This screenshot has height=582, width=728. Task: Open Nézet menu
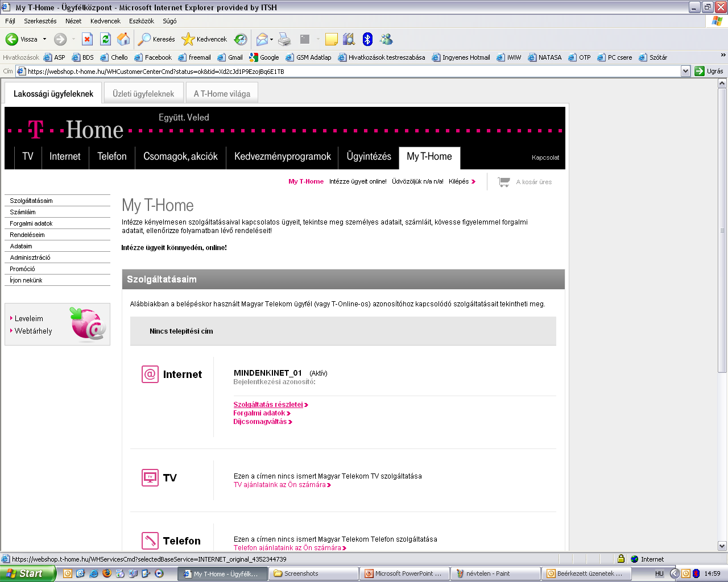pyautogui.click(x=73, y=21)
